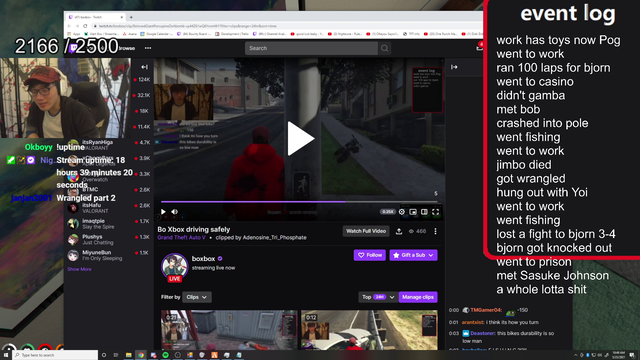Play the clip with the large center play button

point(301,138)
